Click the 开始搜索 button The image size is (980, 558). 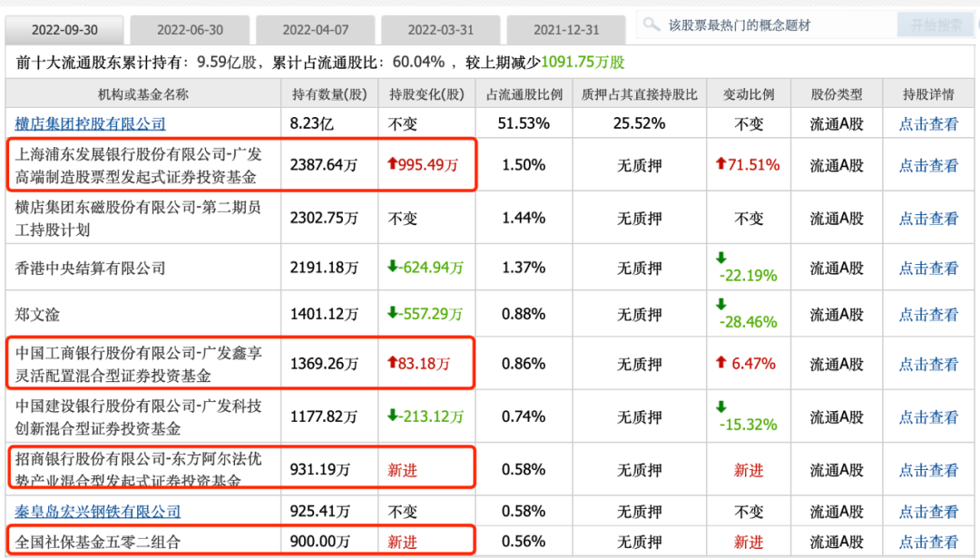936,25
